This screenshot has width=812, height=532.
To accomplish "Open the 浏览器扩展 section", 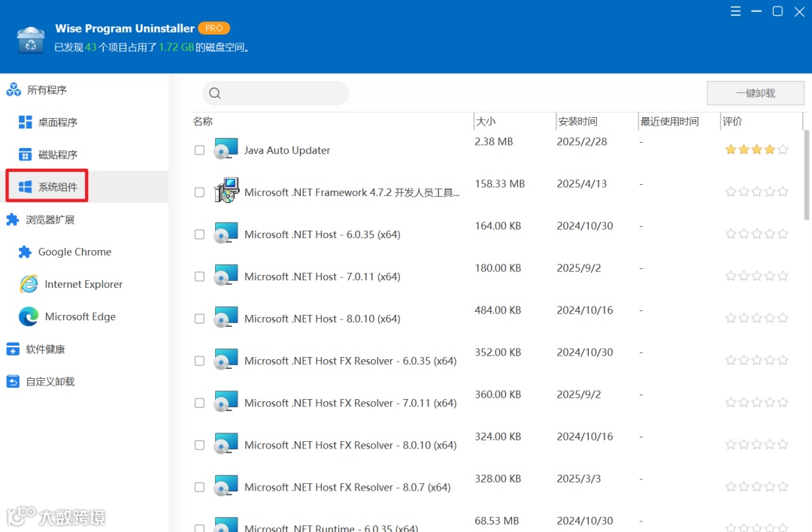I will (x=50, y=219).
